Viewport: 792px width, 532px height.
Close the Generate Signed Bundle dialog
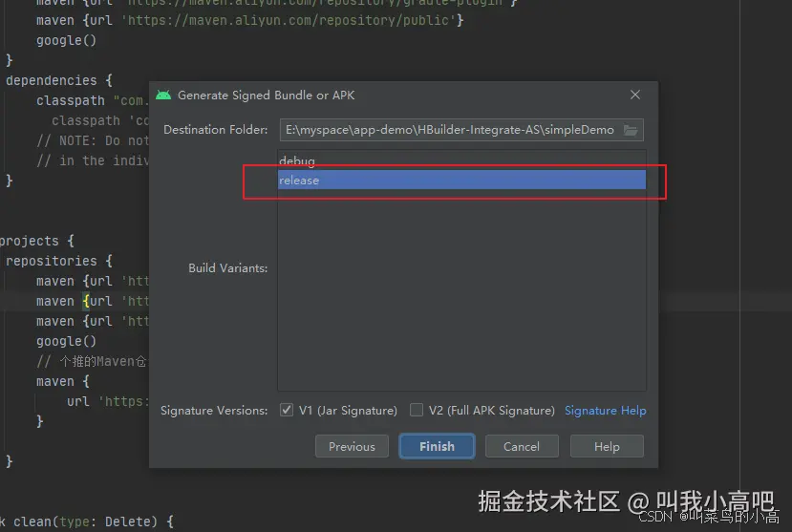pyautogui.click(x=635, y=95)
